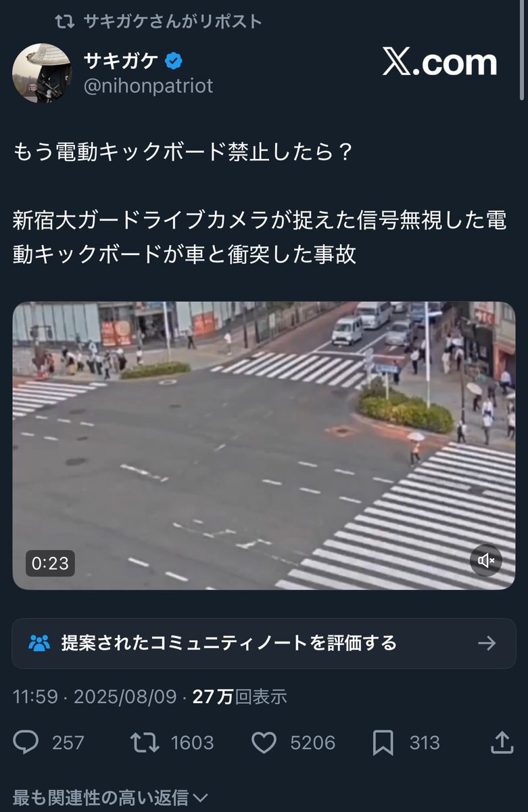
Task: Click the blue verified badge
Action: [174, 62]
